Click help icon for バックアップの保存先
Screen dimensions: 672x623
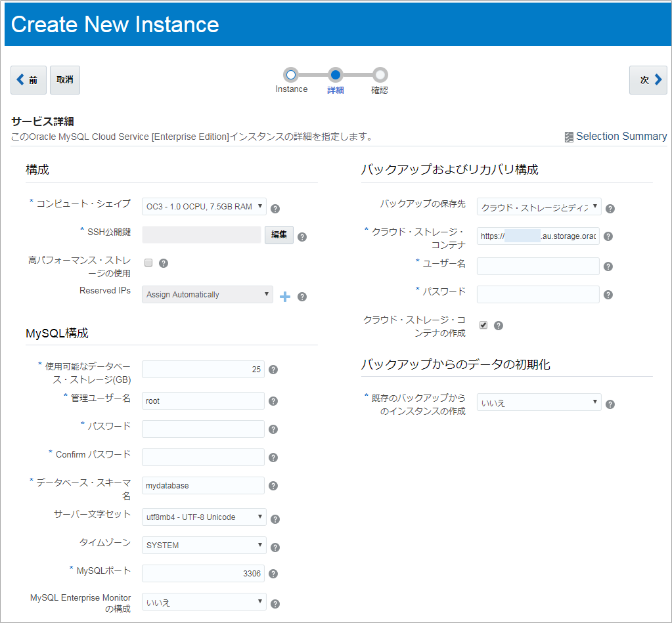[x=610, y=209]
